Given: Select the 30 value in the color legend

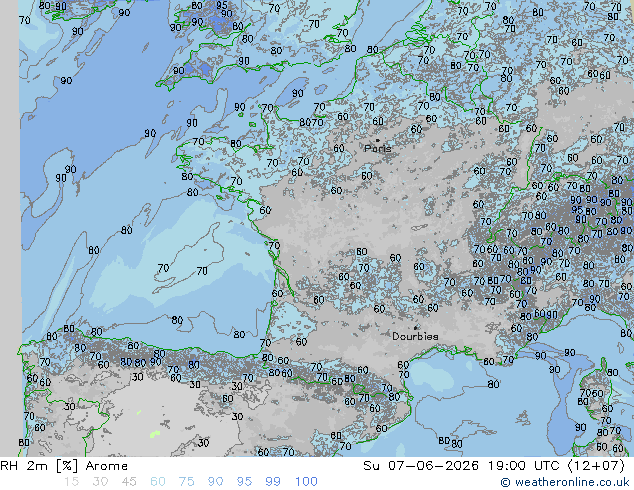Looking at the screenshot, I should click(x=100, y=482).
